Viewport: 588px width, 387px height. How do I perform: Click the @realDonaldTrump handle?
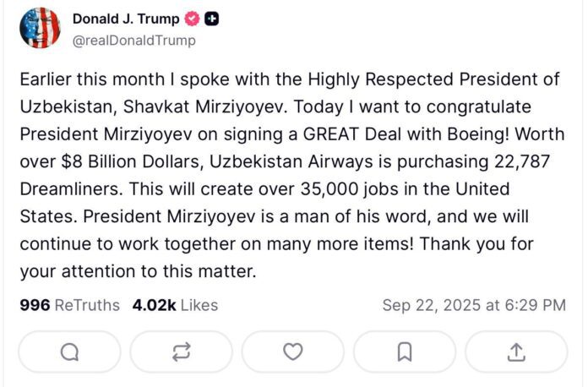133,41
